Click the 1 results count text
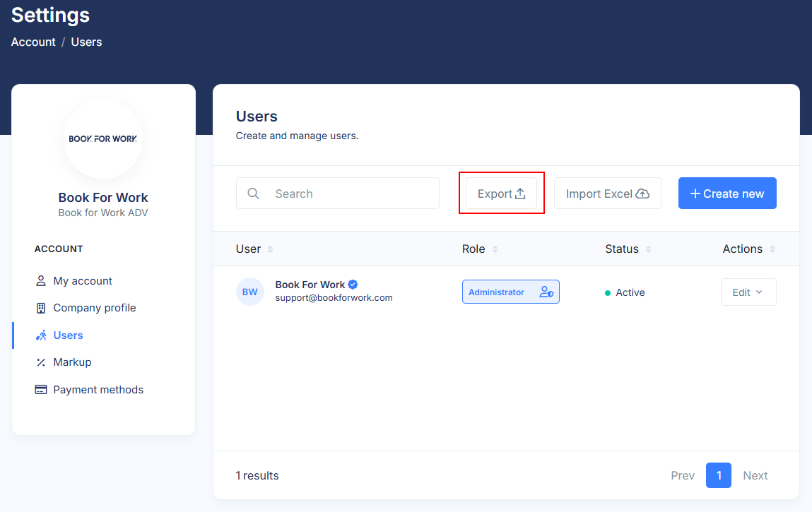Screen dimensions: 812x512 [x=257, y=475]
